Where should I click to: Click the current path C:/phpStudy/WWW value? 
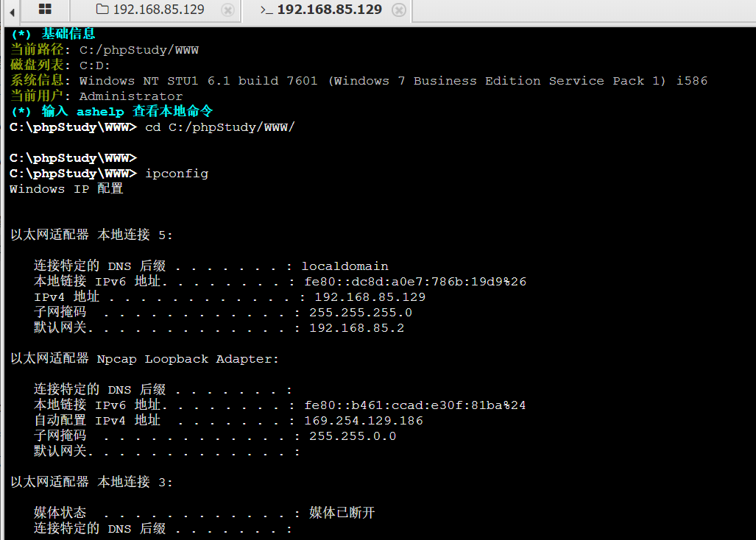[x=139, y=50]
